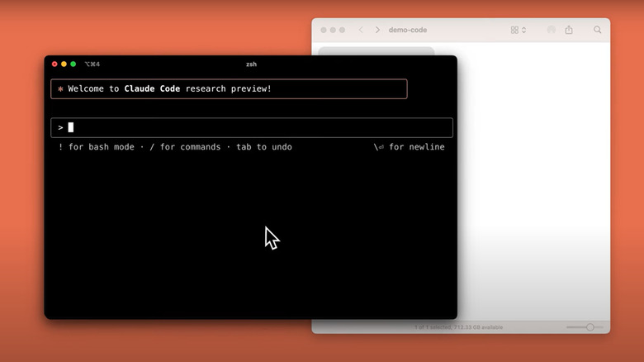This screenshot has width=644, height=362.
Task: Click the '/ for commands' hint
Action: tap(185, 147)
